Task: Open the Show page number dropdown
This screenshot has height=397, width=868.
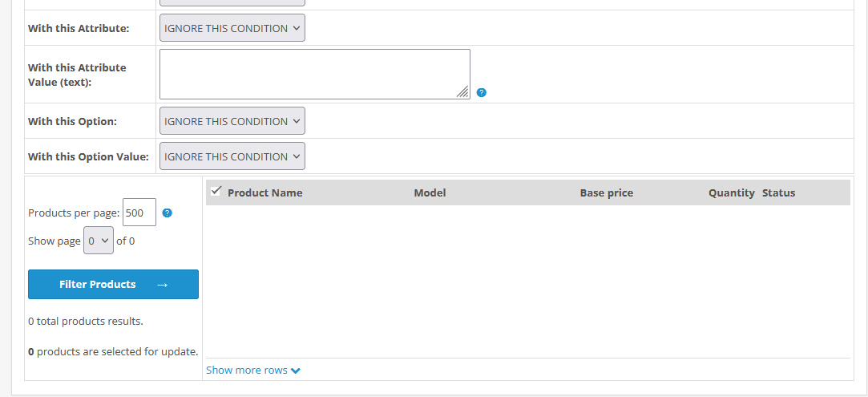Action: pyautogui.click(x=99, y=241)
